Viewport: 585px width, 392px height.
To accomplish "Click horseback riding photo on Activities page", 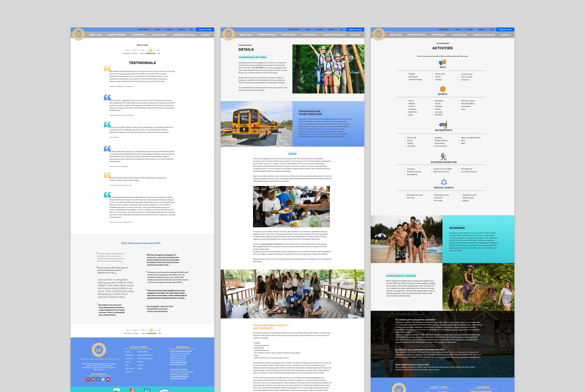I will 478,287.
